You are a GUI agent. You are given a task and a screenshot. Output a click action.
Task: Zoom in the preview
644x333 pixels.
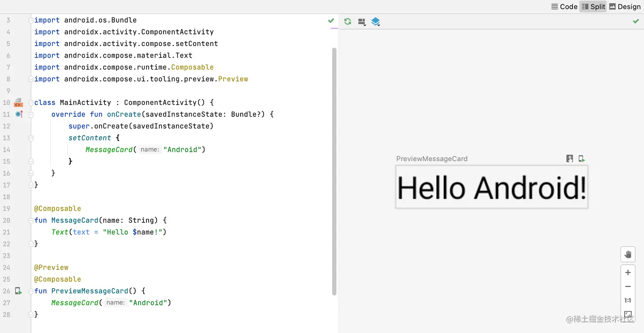pyautogui.click(x=628, y=272)
